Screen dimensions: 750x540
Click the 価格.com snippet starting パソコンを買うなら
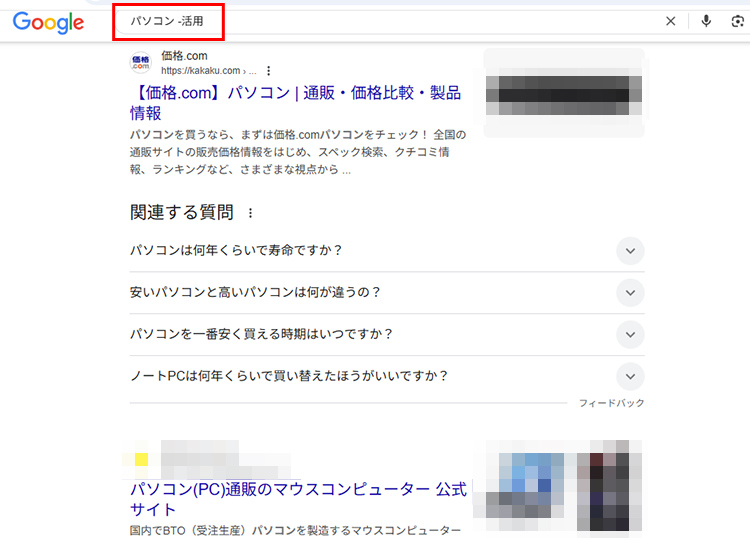coord(298,152)
